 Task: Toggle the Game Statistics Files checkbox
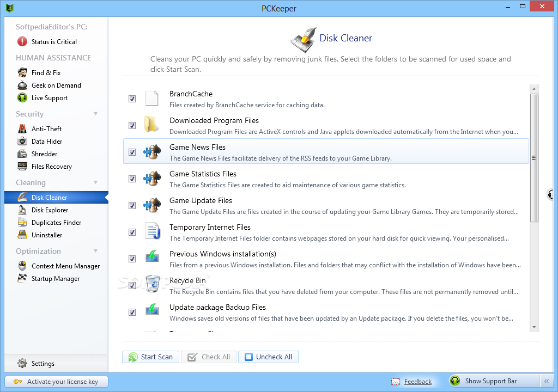132,179
